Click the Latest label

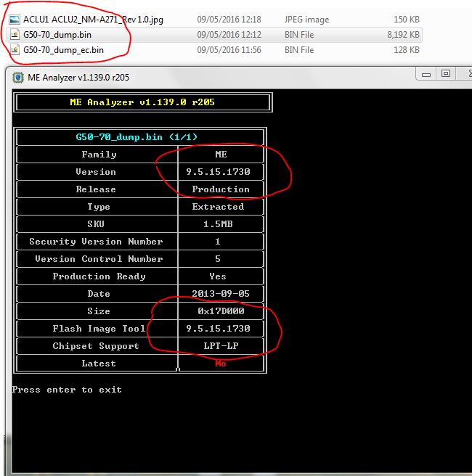99,364
